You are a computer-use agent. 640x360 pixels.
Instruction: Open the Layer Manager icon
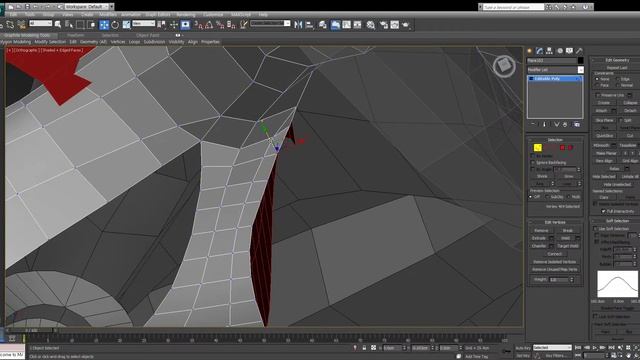(x=323, y=25)
